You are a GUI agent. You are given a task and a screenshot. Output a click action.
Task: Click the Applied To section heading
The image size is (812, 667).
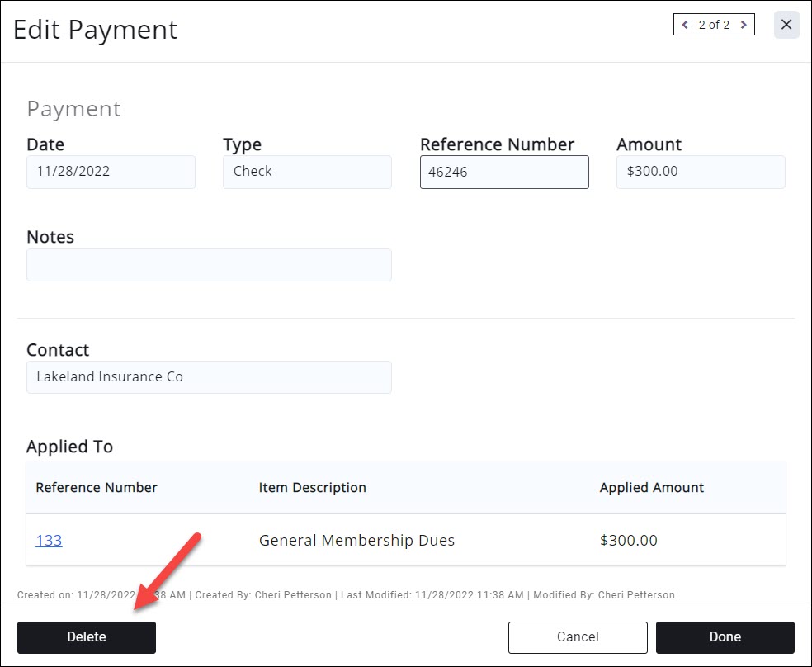(x=70, y=447)
